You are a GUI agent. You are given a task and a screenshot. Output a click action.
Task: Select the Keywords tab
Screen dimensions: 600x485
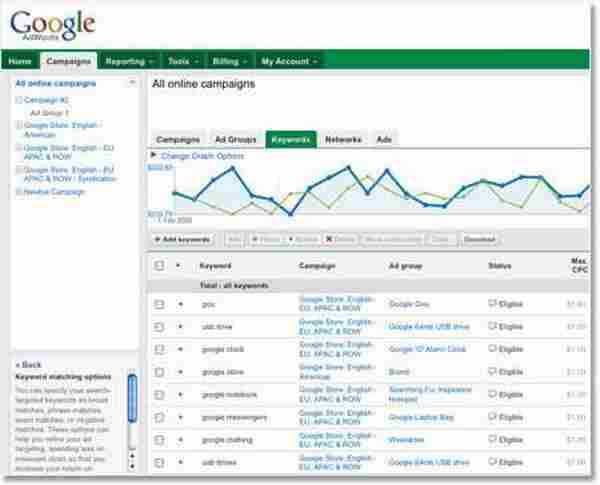(x=291, y=139)
